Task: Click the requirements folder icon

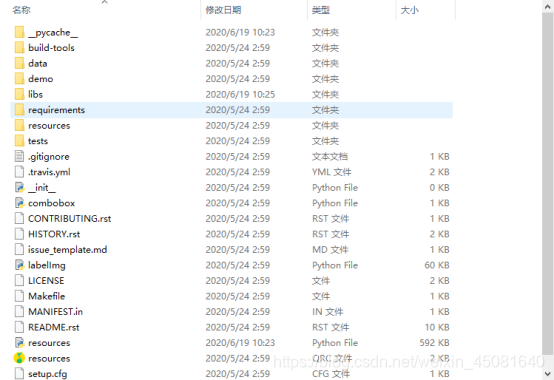Action: [19, 110]
